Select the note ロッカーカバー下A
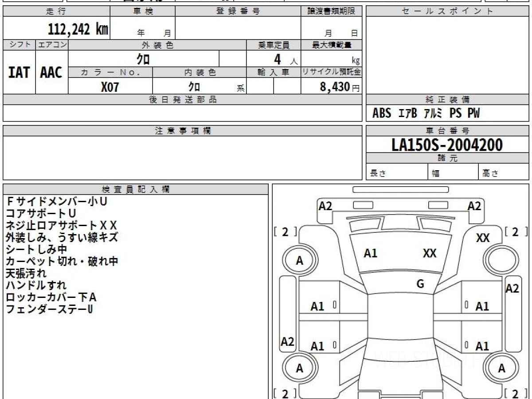The image size is (532, 399). (x=51, y=297)
